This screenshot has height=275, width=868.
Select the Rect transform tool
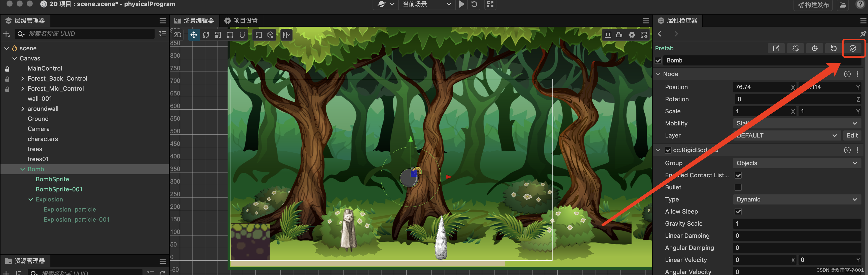[x=230, y=35]
